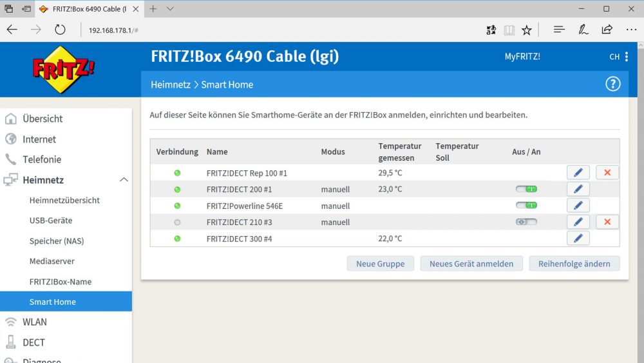This screenshot has height=363, width=644.
Task: Open Heimnetzübersicht submenu item
Action: [66, 201]
